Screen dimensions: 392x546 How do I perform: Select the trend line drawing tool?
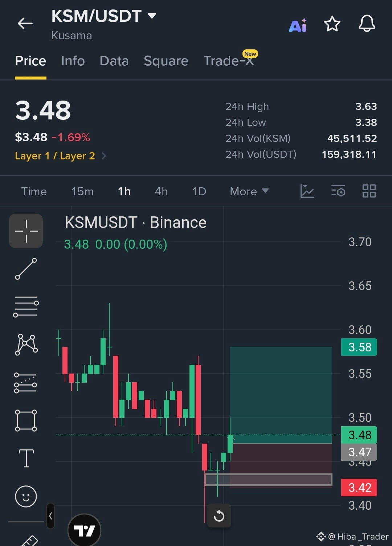click(26, 269)
